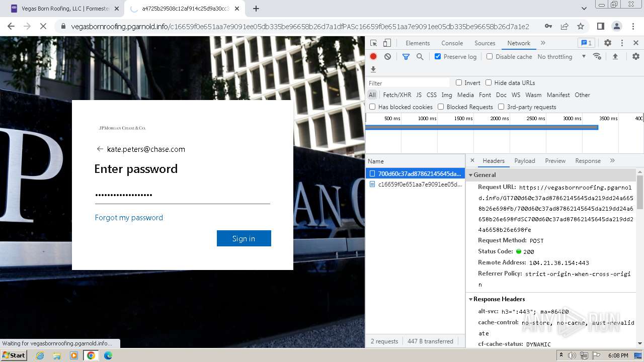
Task: Enable Invert filter checkbox
Action: pyautogui.click(x=459, y=82)
